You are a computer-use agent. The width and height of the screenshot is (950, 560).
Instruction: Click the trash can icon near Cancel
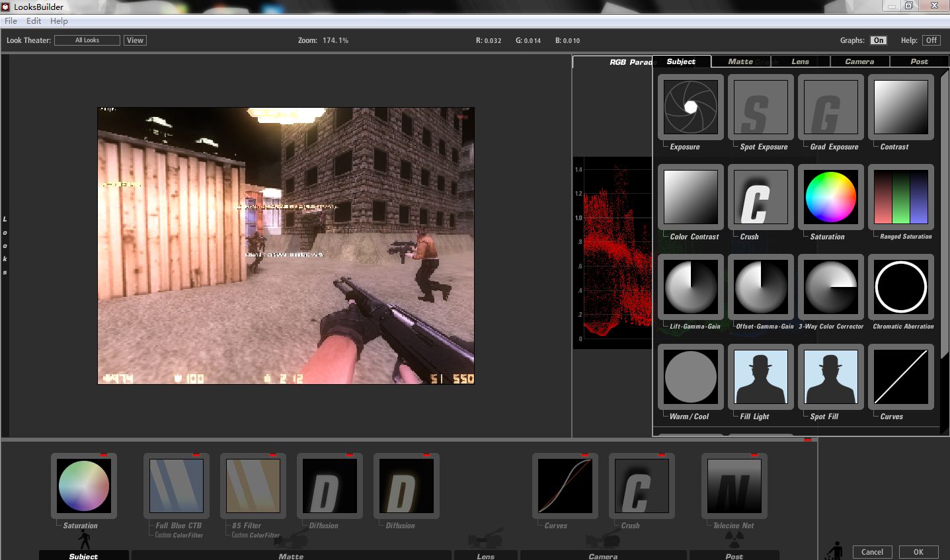tap(836, 551)
